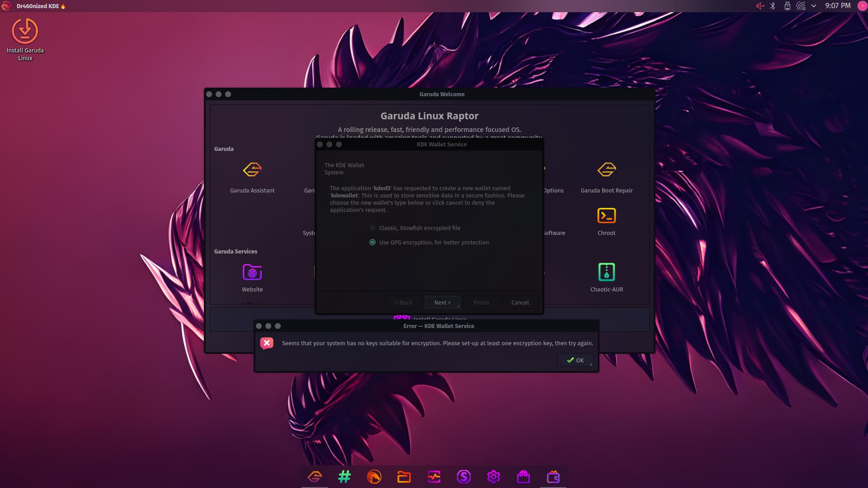Open Chaotic-AUR in Garuda Welcome
868x488 pixels.
tap(607, 277)
